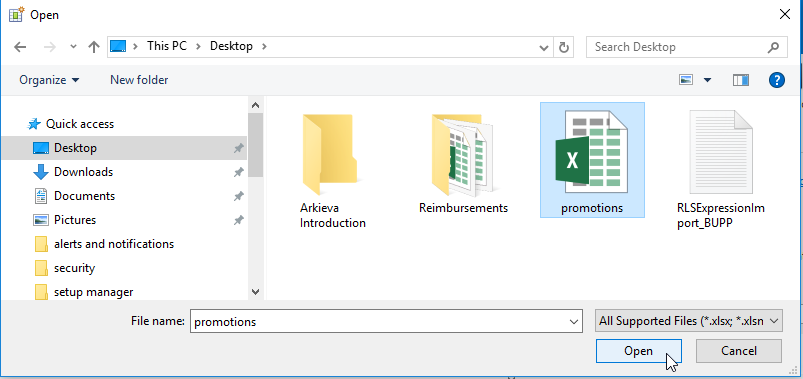Click the navigation pane scrollbar thumb

(256, 145)
